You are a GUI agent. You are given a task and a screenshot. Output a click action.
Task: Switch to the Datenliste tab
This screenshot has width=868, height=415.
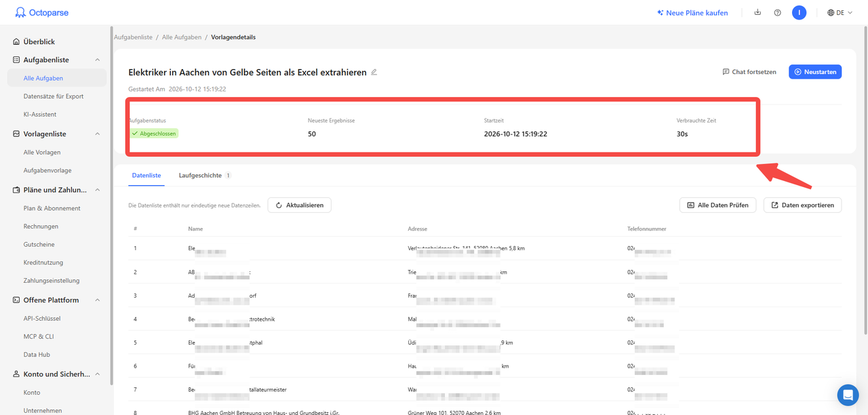point(146,175)
